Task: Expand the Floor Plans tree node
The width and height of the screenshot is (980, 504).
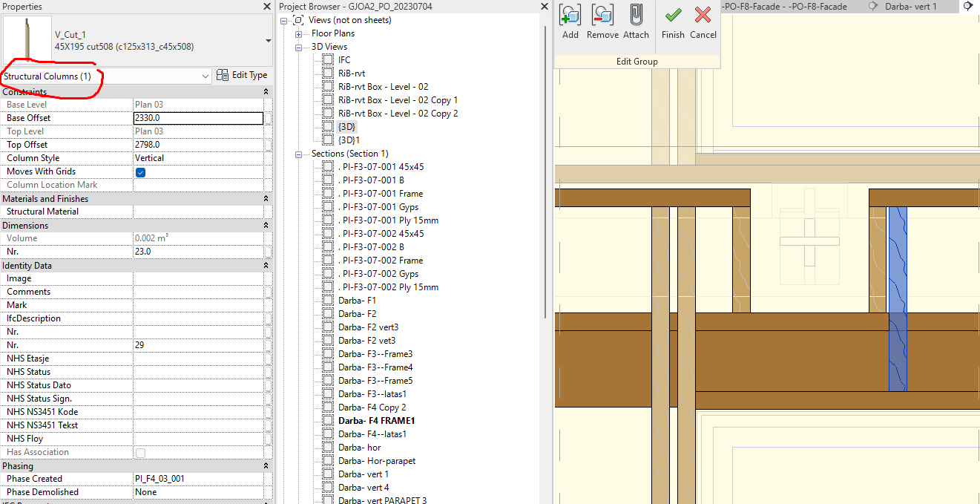Action: (x=298, y=33)
